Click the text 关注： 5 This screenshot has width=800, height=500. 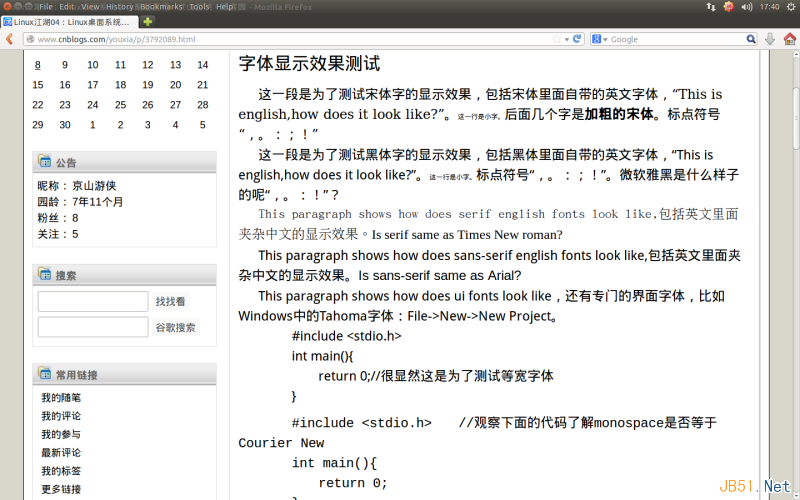click(x=58, y=234)
